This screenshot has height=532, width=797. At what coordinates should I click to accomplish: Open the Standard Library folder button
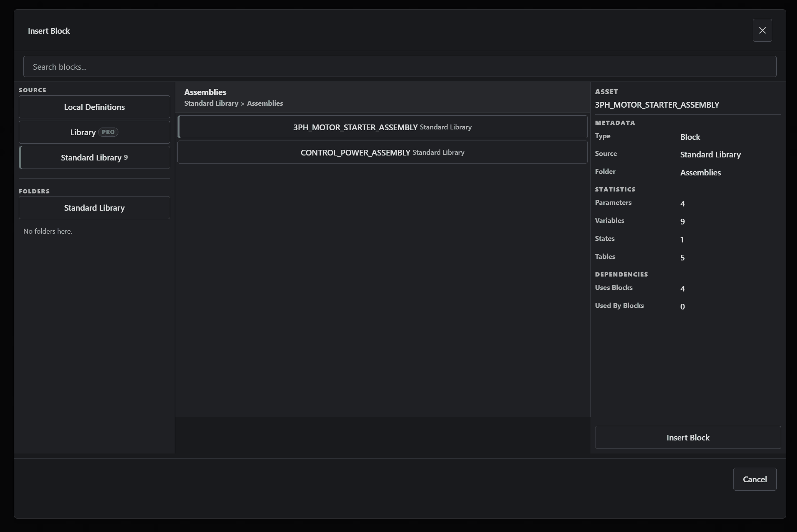point(94,208)
